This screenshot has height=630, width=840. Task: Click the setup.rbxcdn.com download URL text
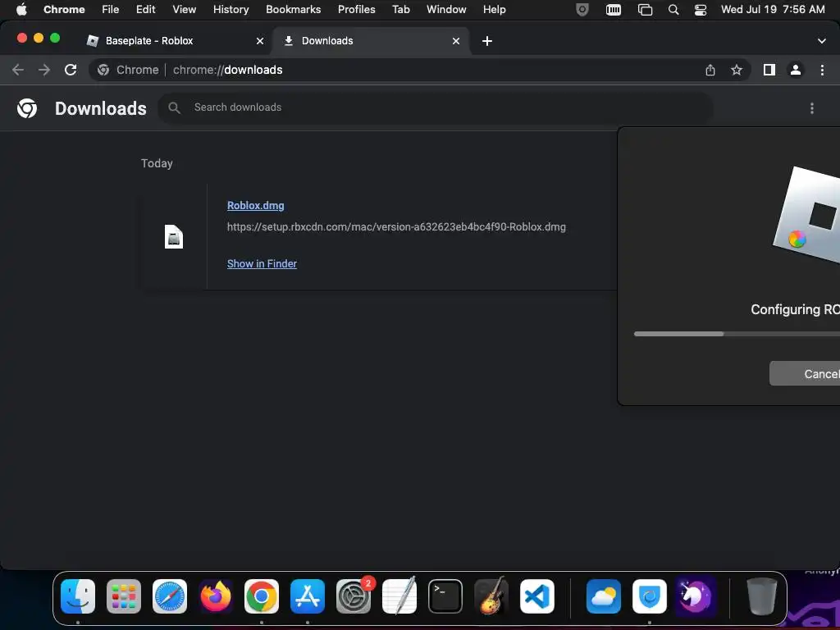pos(396,227)
